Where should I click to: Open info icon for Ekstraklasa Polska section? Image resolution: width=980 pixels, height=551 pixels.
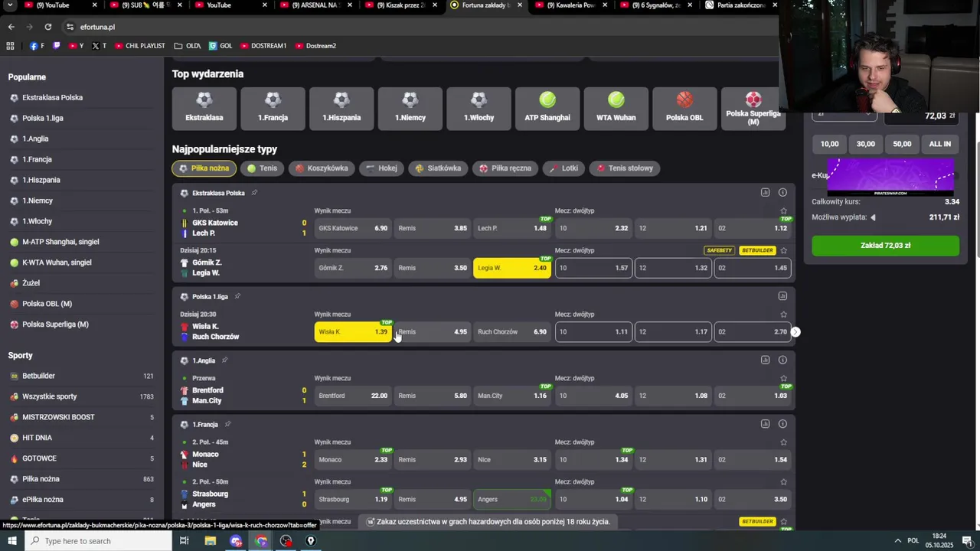coord(782,192)
